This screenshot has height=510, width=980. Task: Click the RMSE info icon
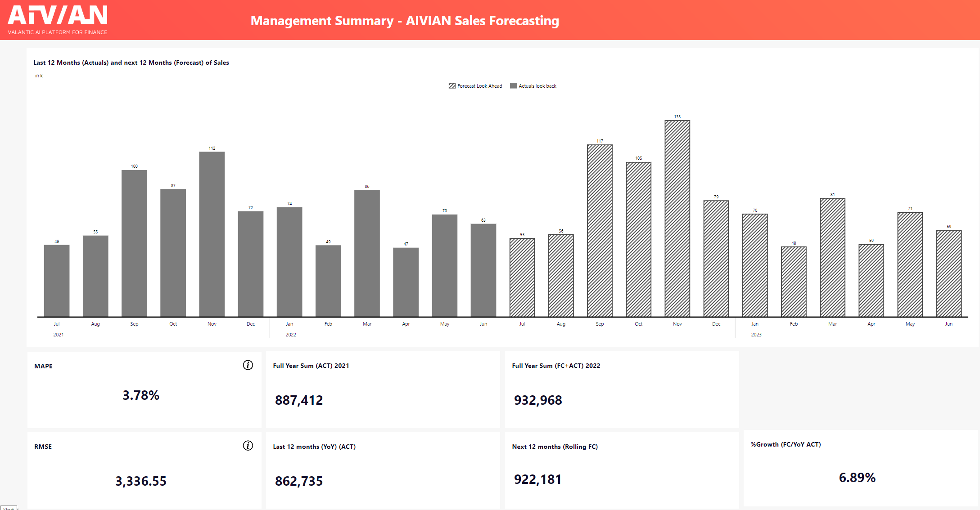pyautogui.click(x=248, y=446)
